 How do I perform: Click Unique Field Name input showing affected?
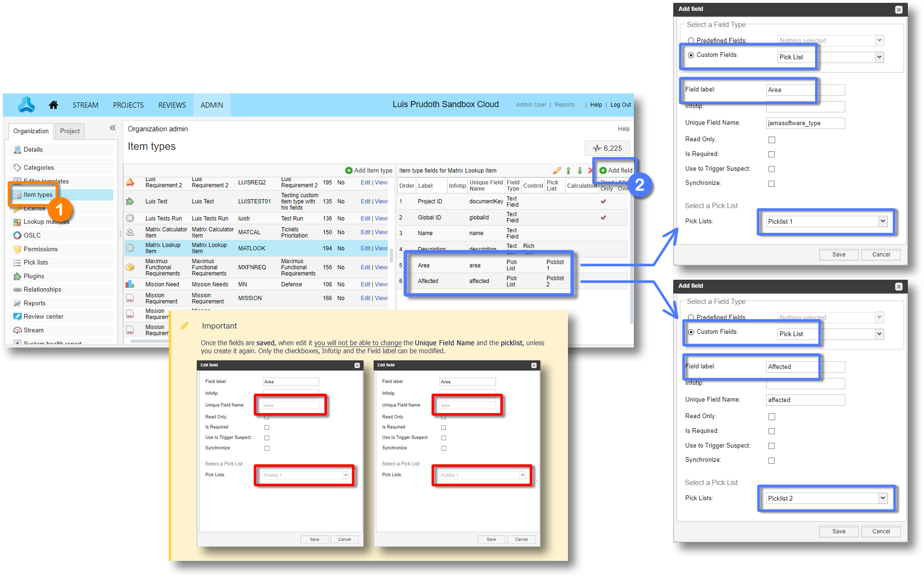[x=805, y=400]
